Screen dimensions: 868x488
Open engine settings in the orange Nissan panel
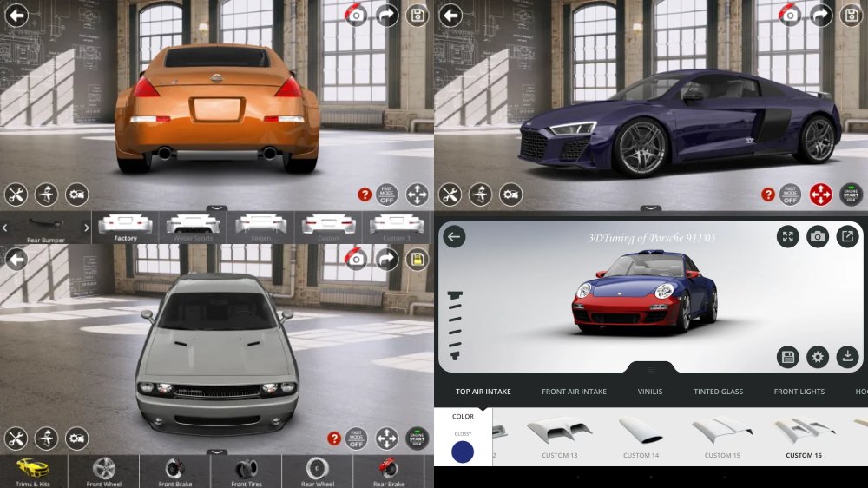click(77, 195)
